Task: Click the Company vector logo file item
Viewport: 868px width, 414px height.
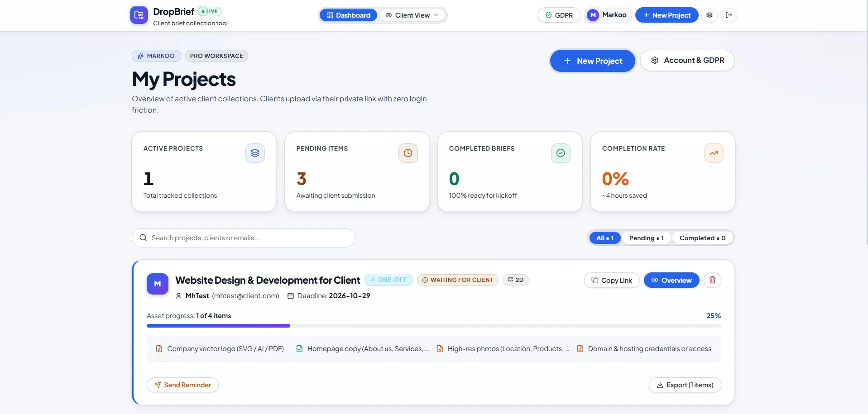Action: (x=220, y=348)
